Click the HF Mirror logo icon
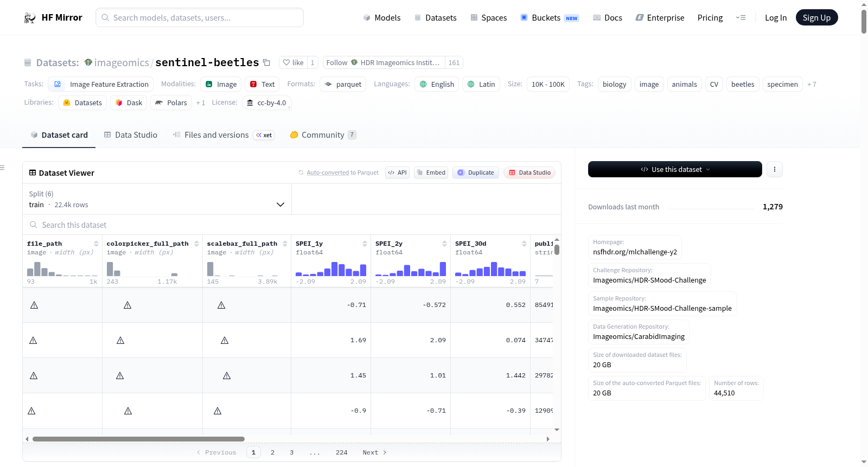 point(30,18)
